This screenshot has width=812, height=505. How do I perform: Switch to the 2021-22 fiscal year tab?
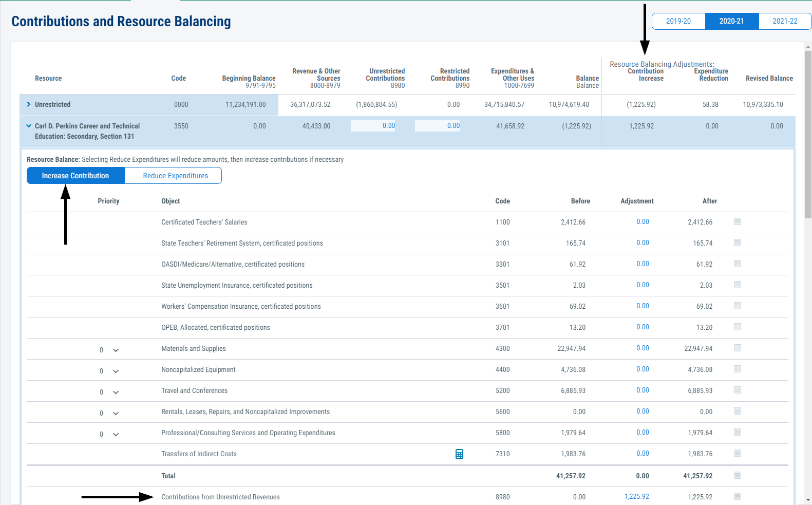pos(785,21)
